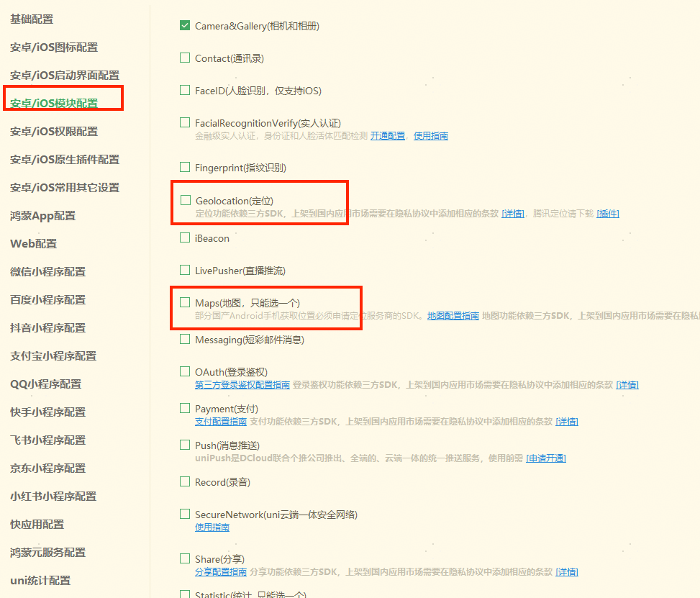Open 安卓/iOS启动界面配置 section
This screenshot has height=598, width=700.
(x=65, y=76)
